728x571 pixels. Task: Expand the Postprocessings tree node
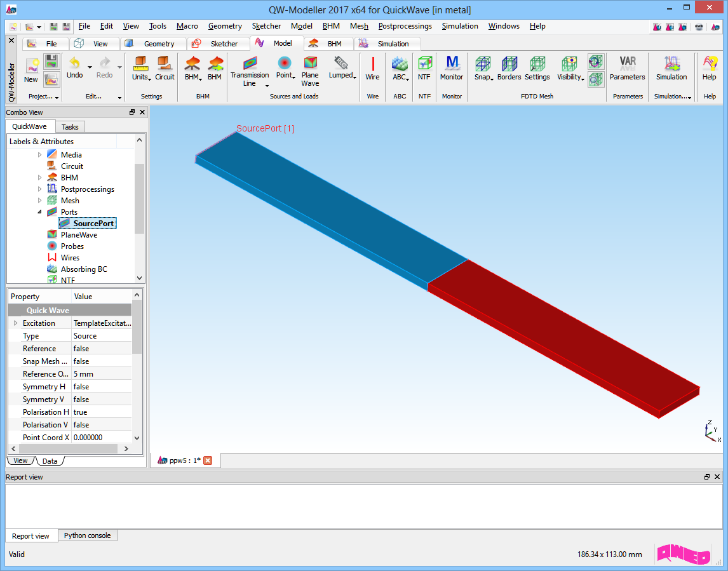click(x=39, y=189)
